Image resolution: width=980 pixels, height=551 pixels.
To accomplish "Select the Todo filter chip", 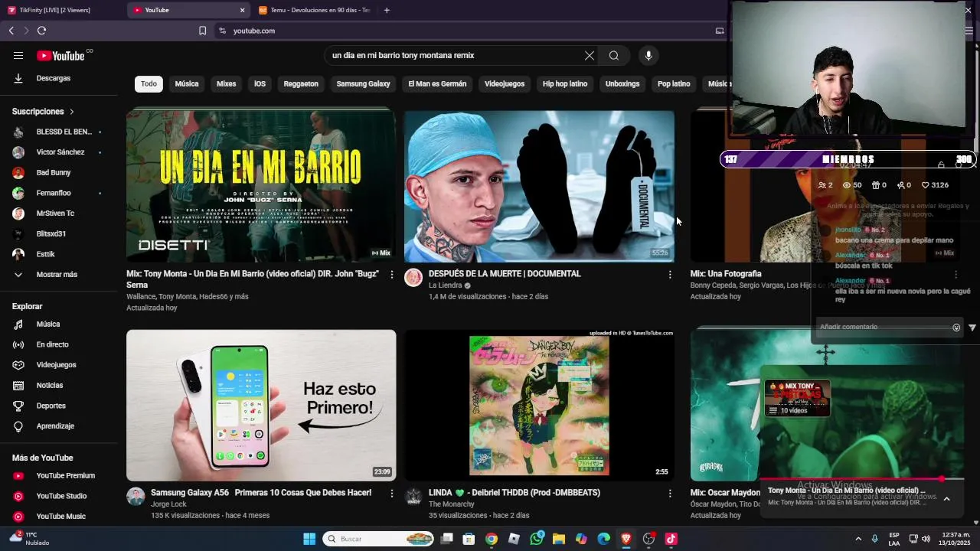I will pyautogui.click(x=149, y=84).
